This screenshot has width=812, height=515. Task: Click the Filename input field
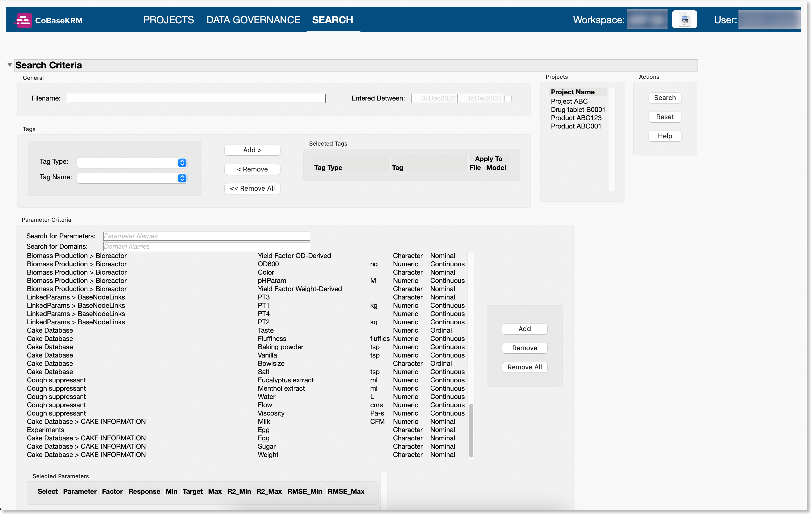click(x=196, y=98)
